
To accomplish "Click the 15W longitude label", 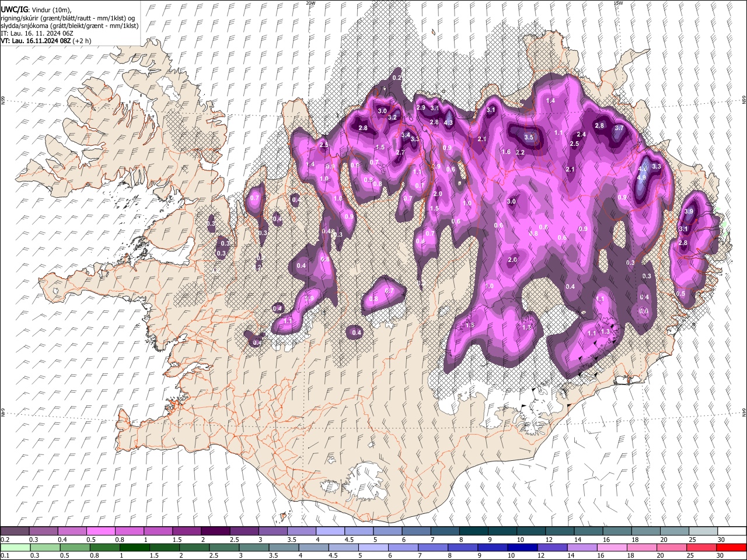I will pos(618,3).
